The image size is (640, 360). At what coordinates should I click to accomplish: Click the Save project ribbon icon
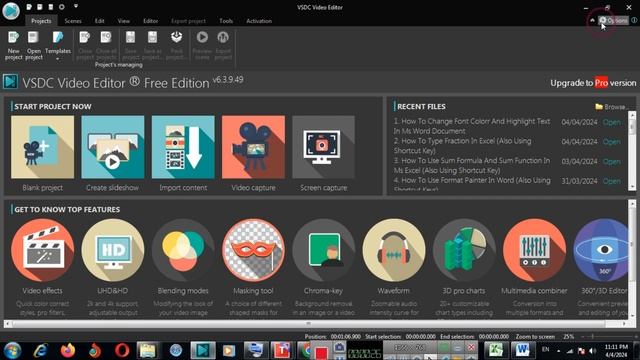(x=131, y=45)
